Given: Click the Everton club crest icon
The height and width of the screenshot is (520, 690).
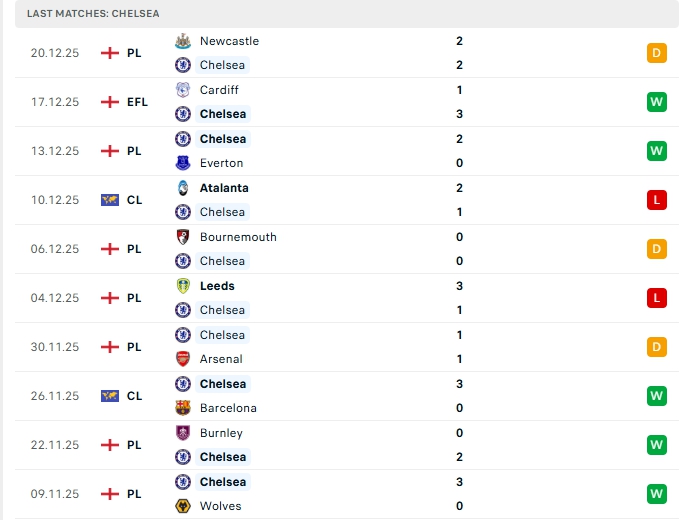Looking at the screenshot, I should coord(182,163).
